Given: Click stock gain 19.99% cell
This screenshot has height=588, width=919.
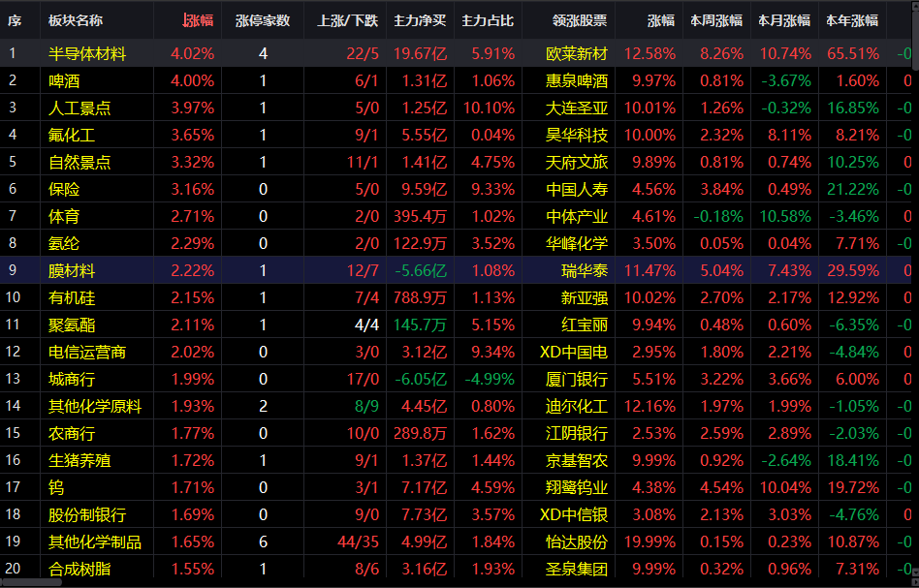Looking at the screenshot, I should (x=650, y=542).
